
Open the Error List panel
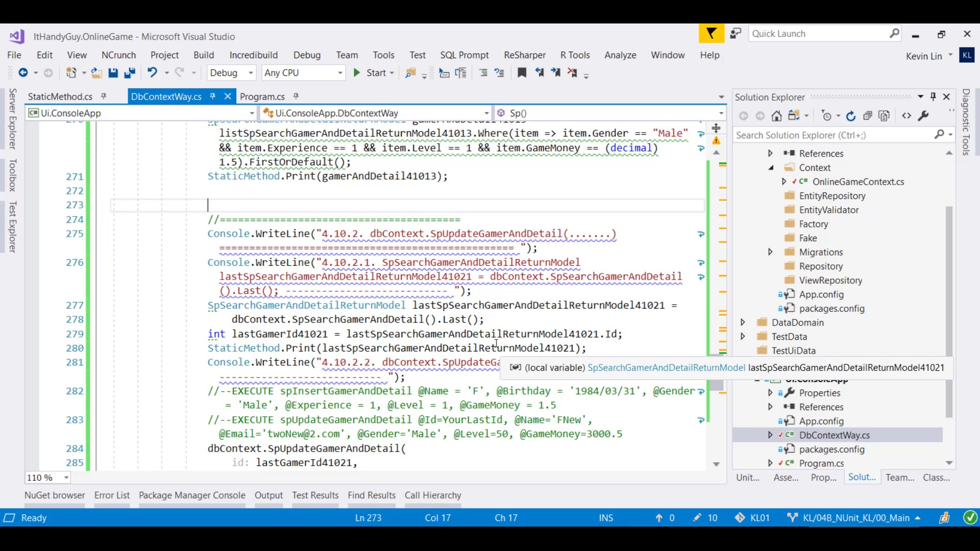[x=112, y=495]
